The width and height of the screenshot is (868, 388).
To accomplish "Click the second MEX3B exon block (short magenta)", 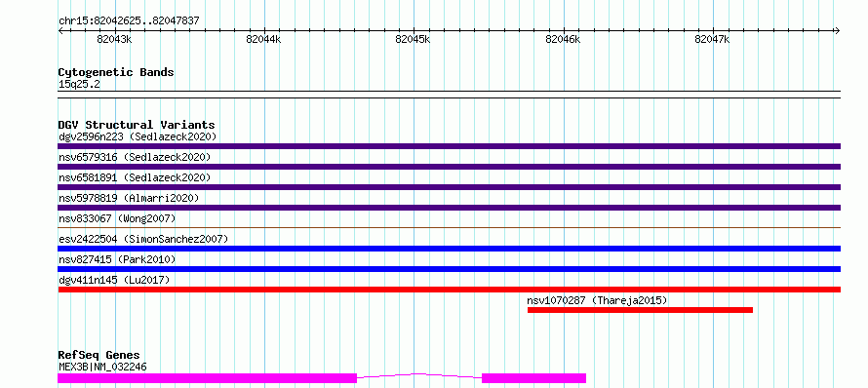I will coord(533,378).
